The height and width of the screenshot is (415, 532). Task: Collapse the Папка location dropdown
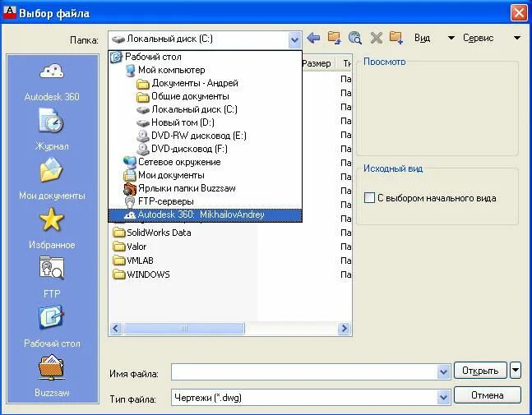(x=294, y=40)
